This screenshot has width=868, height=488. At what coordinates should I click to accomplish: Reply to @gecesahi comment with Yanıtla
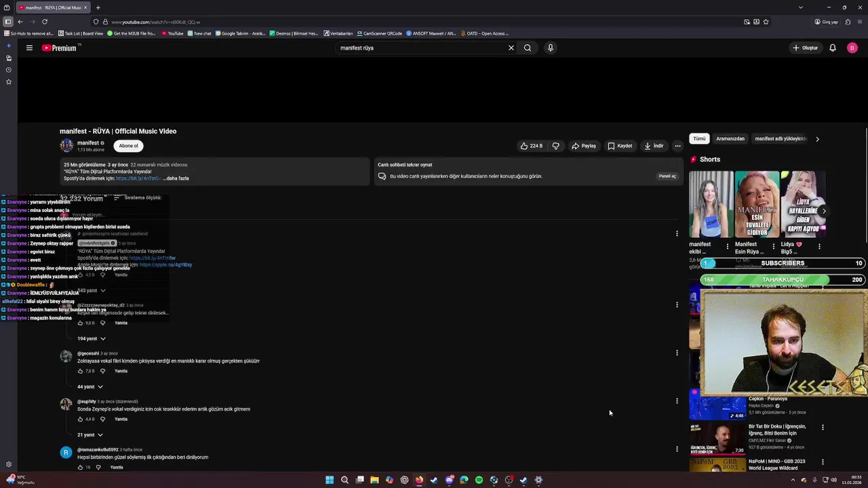[121, 371]
